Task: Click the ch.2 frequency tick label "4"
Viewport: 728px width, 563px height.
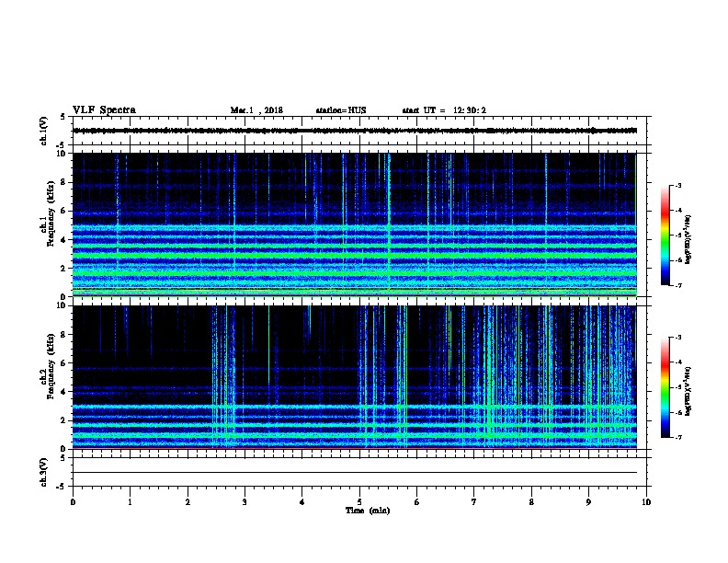Action: coord(63,392)
